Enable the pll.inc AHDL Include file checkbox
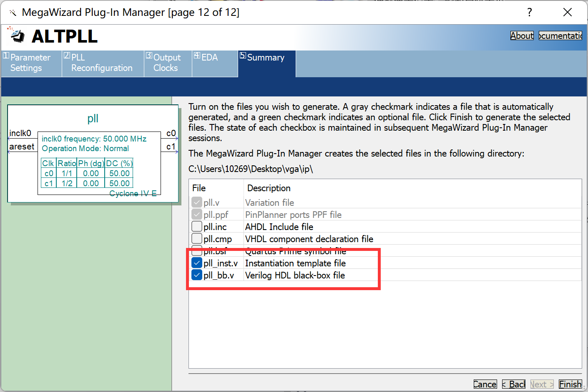 point(197,227)
